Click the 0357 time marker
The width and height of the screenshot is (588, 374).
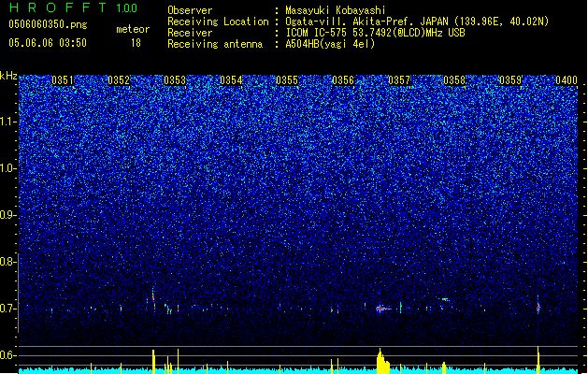click(x=399, y=80)
